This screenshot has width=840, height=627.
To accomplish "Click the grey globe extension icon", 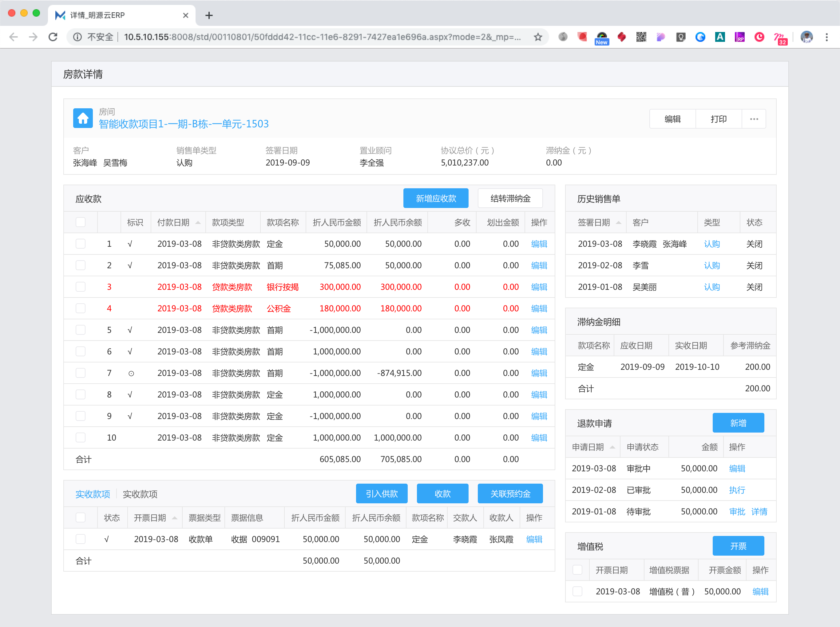I will 563,37.
